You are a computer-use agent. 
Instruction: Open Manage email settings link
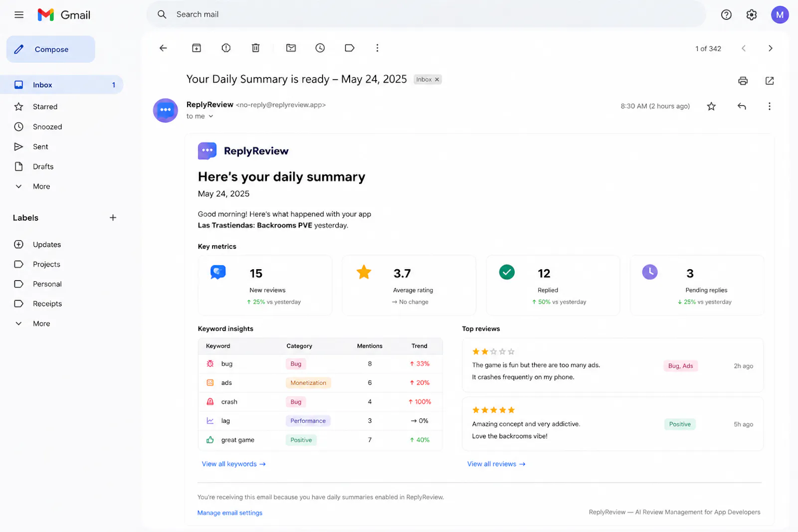[230, 513]
